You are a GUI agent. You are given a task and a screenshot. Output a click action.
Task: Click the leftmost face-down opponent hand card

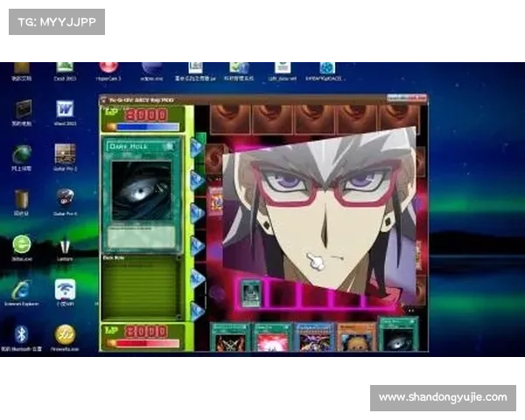pos(230,119)
